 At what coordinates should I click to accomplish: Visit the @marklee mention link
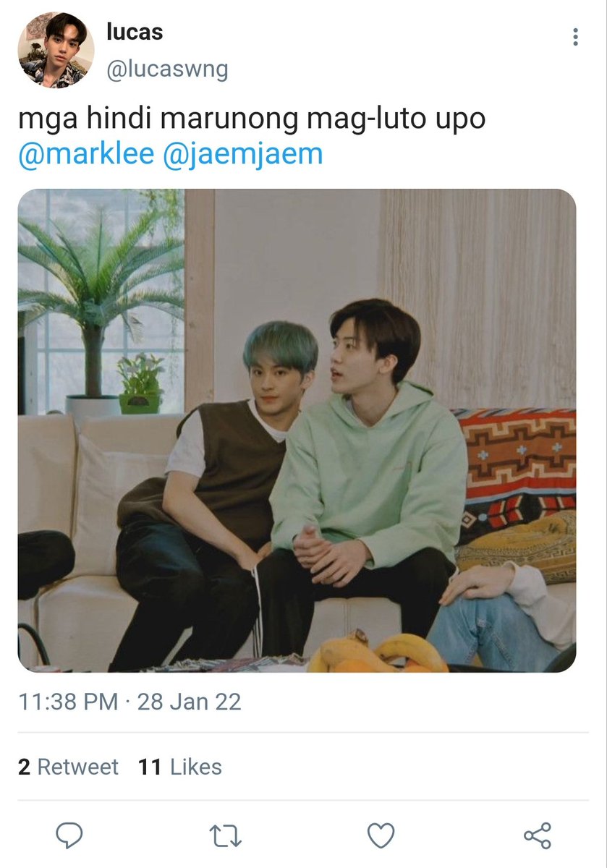[x=86, y=155]
